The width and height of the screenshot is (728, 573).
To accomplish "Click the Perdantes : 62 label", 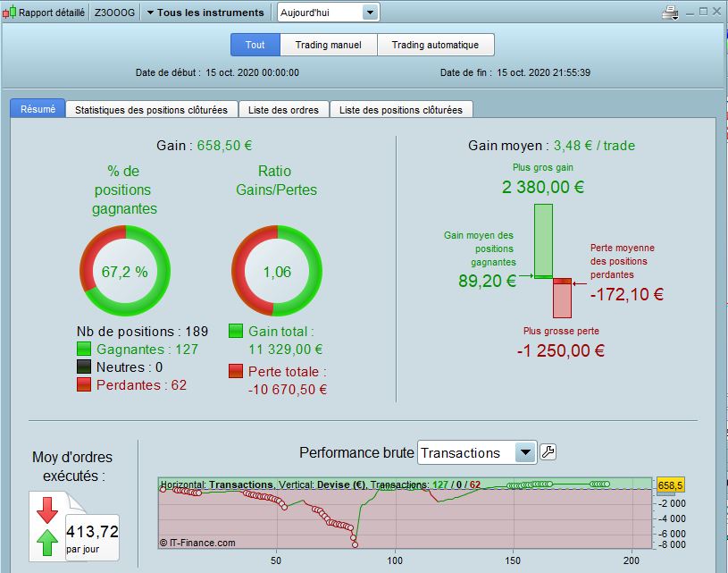I will (x=142, y=384).
